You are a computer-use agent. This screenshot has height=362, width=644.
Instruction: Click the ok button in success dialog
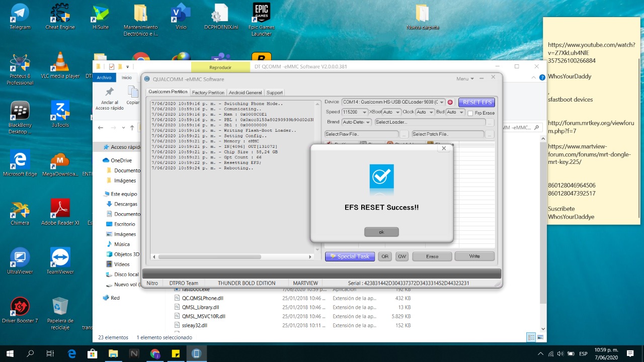click(x=381, y=232)
